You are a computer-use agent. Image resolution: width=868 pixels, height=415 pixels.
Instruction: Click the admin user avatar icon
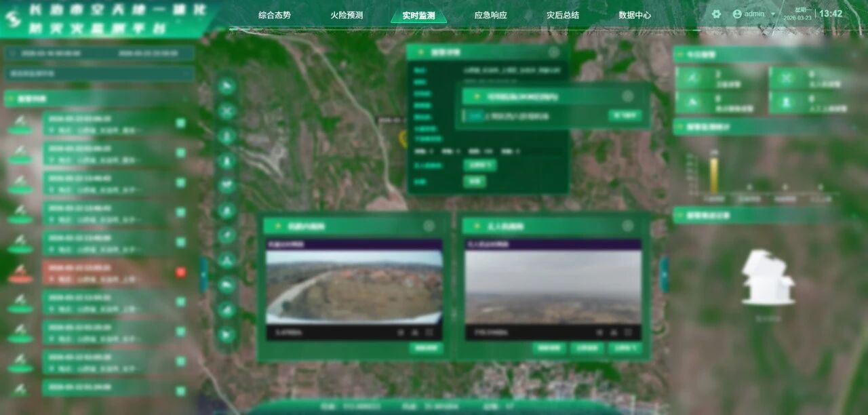(737, 14)
